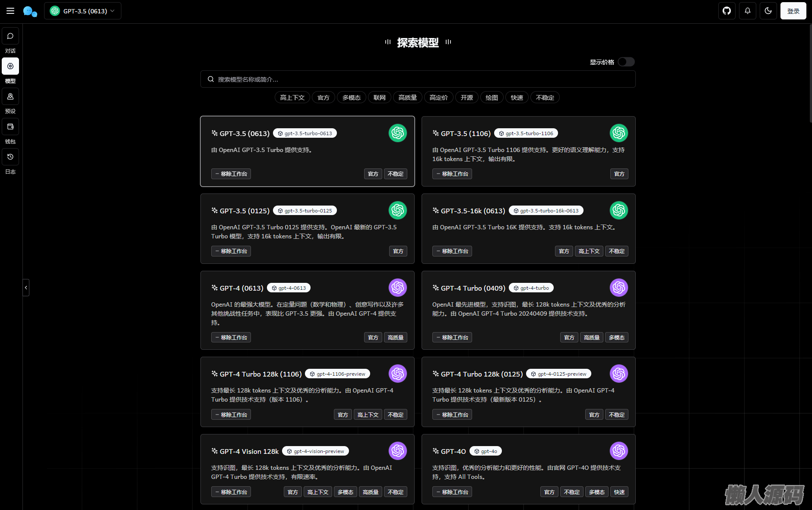Click the purple logo on GPT-4 Turbo 128k (0125)
812x510 pixels.
coord(619,374)
